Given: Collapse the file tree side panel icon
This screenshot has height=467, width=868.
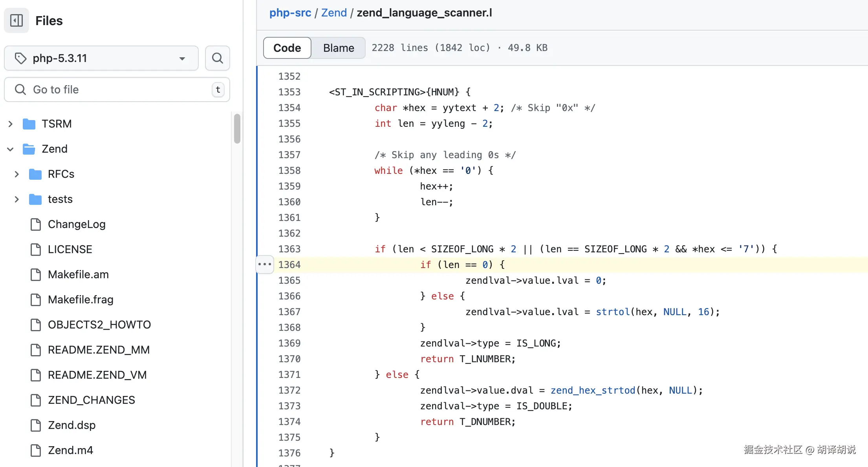Looking at the screenshot, I should click(16, 20).
